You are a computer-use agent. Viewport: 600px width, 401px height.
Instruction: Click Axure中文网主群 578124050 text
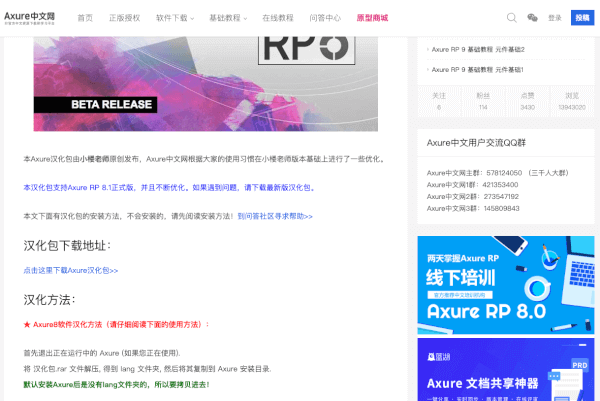[x=498, y=173]
